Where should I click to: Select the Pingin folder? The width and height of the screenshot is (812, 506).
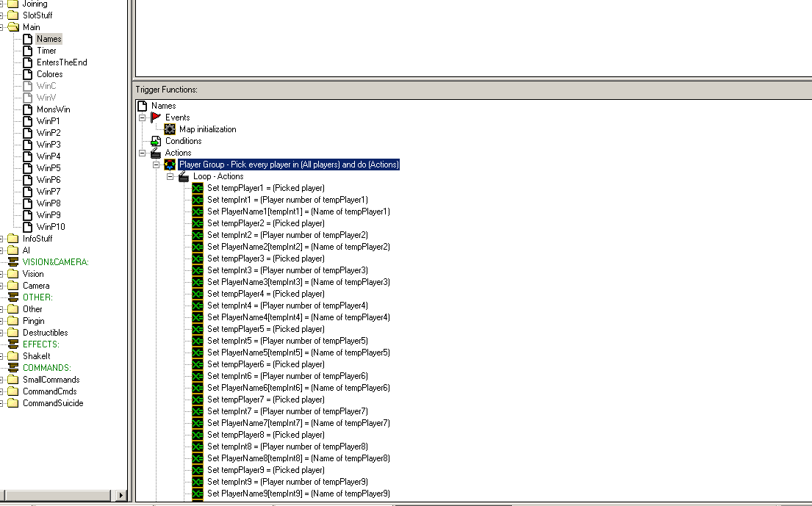point(33,321)
